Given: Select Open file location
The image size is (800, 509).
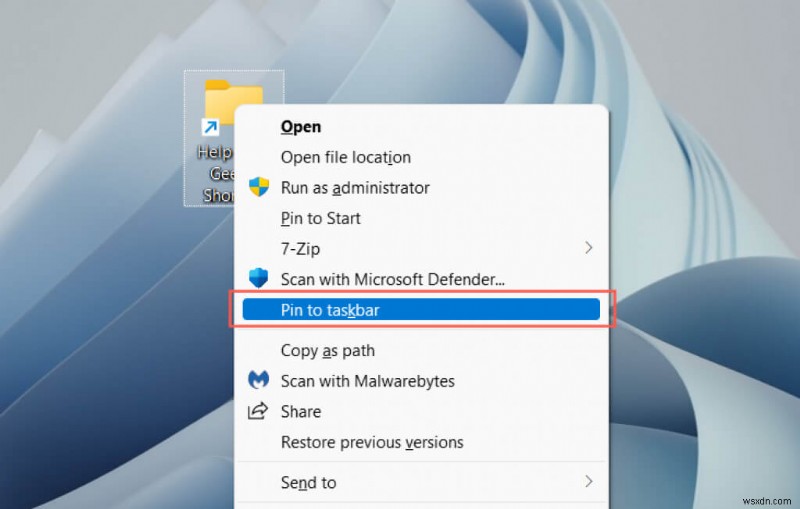Looking at the screenshot, I should [421, 157].
